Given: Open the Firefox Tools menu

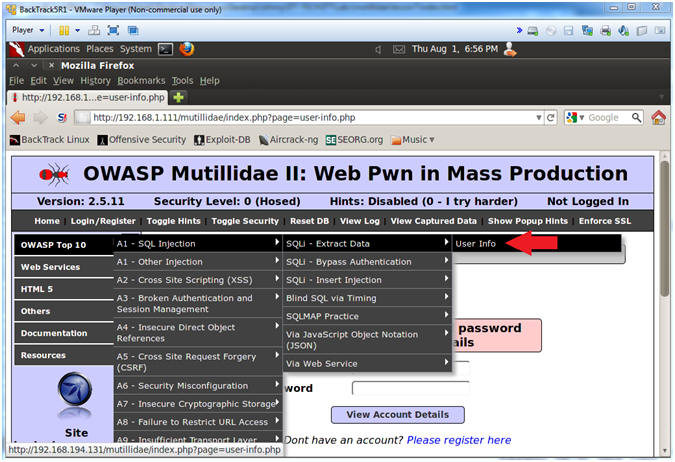Looking at the screenshot, I should coord(183,81).
